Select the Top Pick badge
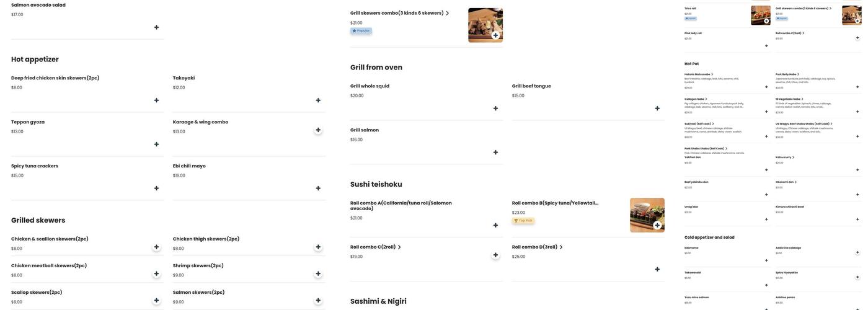The width and height of the screenshot is (868, 310). (523, 221)
